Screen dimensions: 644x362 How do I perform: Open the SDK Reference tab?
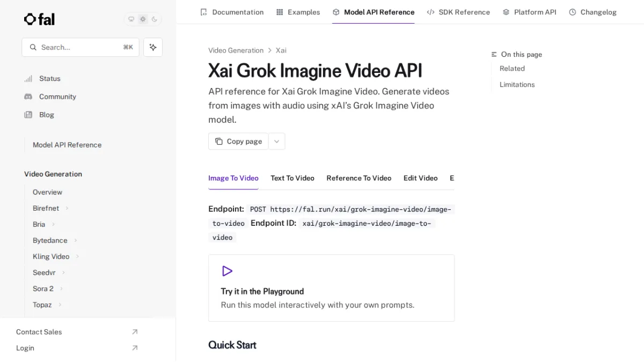458,12
